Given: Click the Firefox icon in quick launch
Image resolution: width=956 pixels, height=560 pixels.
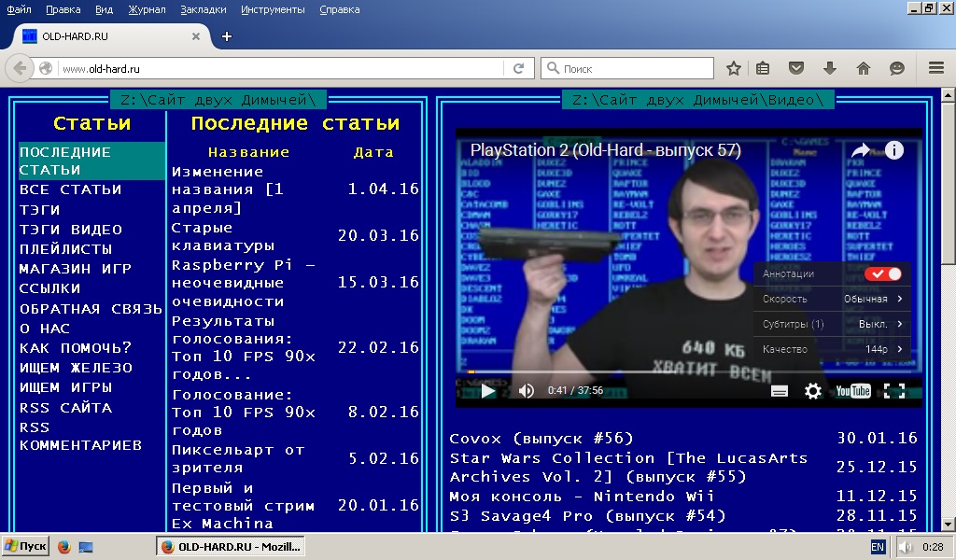Looking at the screenshot, I should pos(64,547).
